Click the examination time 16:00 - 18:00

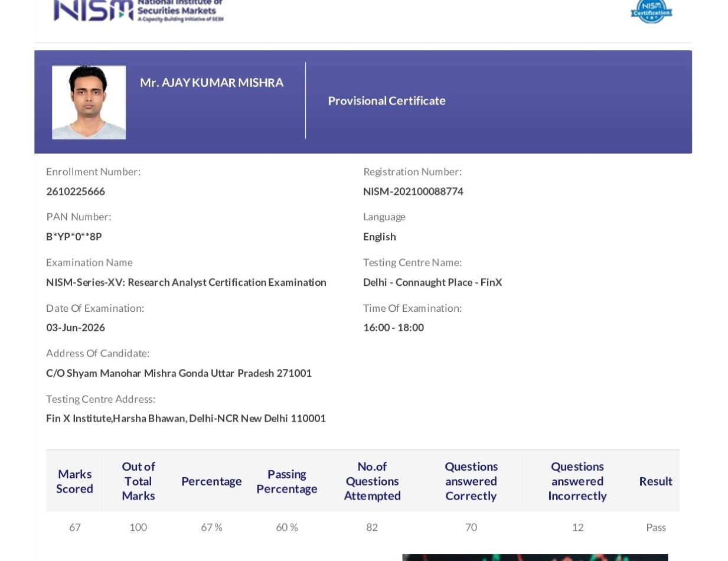coord(393,328)
